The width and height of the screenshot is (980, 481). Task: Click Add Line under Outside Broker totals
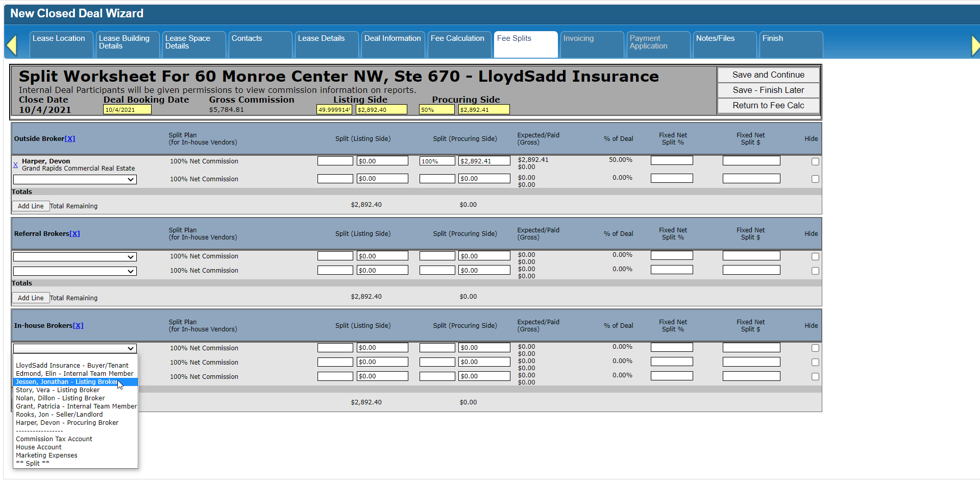point(31,206)
